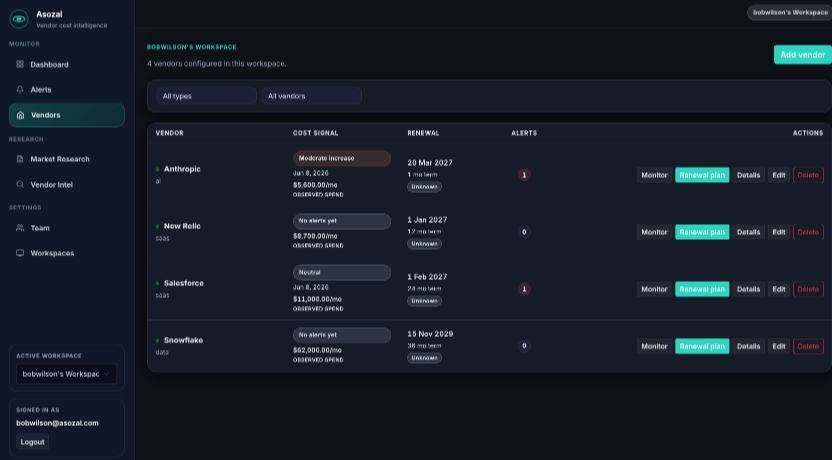Click Monitor for Salesforce
Image resolution: width=832 pixels, height=460 pixels.
point(654,289)
